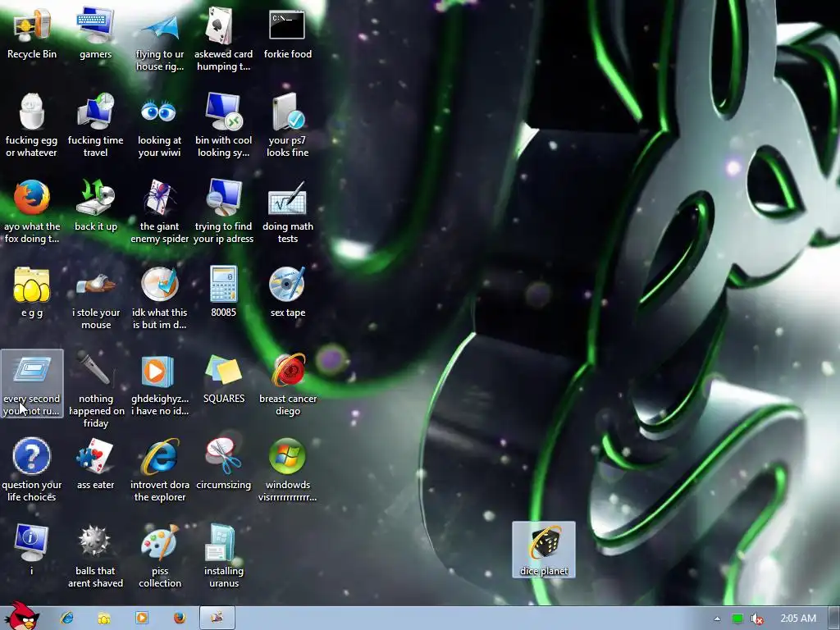Viewport: 840px width, 630px height.
Task: Show hidden tray icons arrow
Action: (x=717, y=619)
